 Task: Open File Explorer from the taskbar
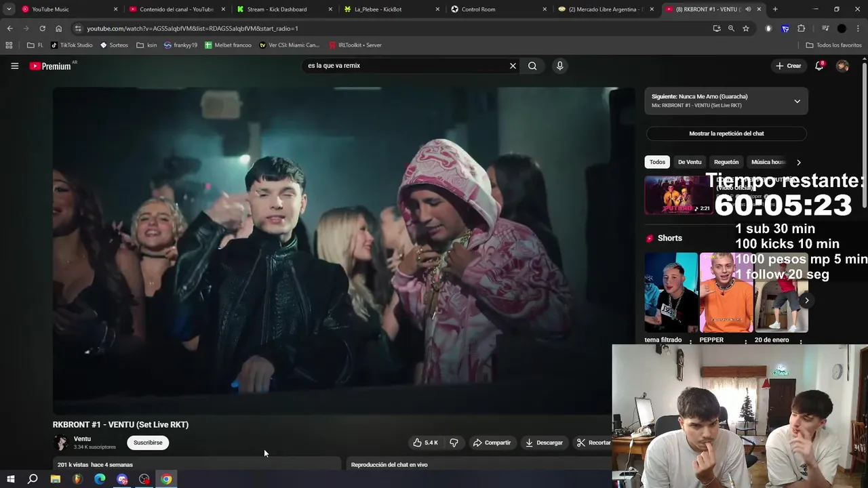point(55,479)
